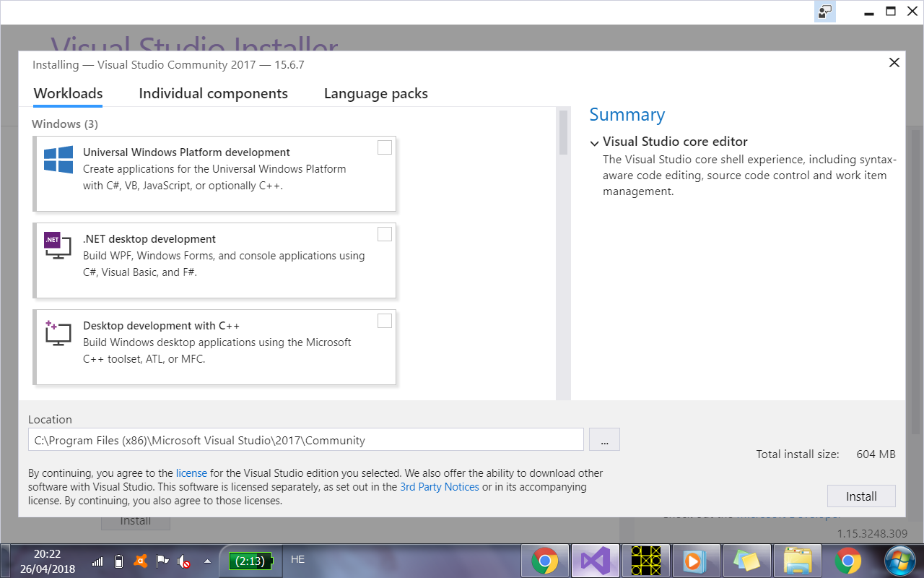Image resolution: width=924 pixels, height=578 pixels.
Task: Click the Windows Start orb
Action: coord(900,561)
